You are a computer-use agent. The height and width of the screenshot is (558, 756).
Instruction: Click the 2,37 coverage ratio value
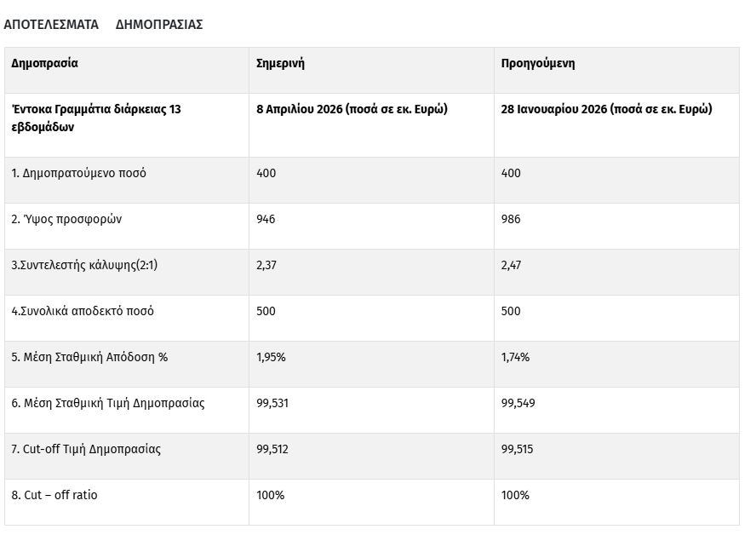266,266
